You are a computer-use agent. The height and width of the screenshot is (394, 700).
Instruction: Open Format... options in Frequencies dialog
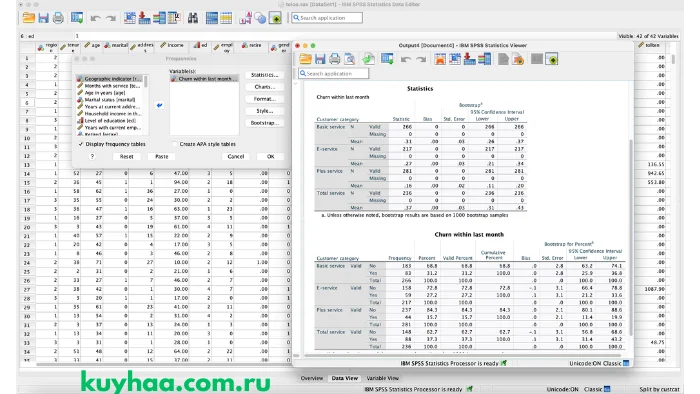264,99
